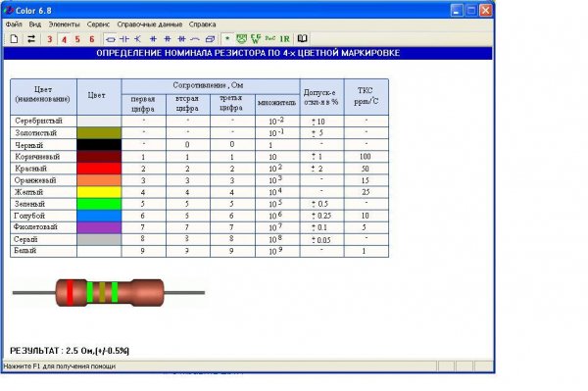Pick the silver color swatch
588x391 pixels.
click(99, 122)
